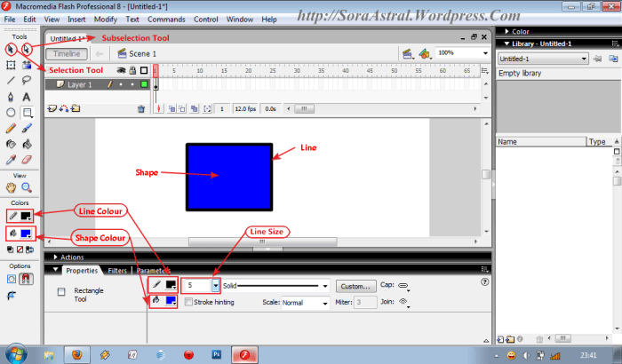Viewport: 622px width, 364px height.
Task: Select the Oval tool
Action: coord(11,113)
